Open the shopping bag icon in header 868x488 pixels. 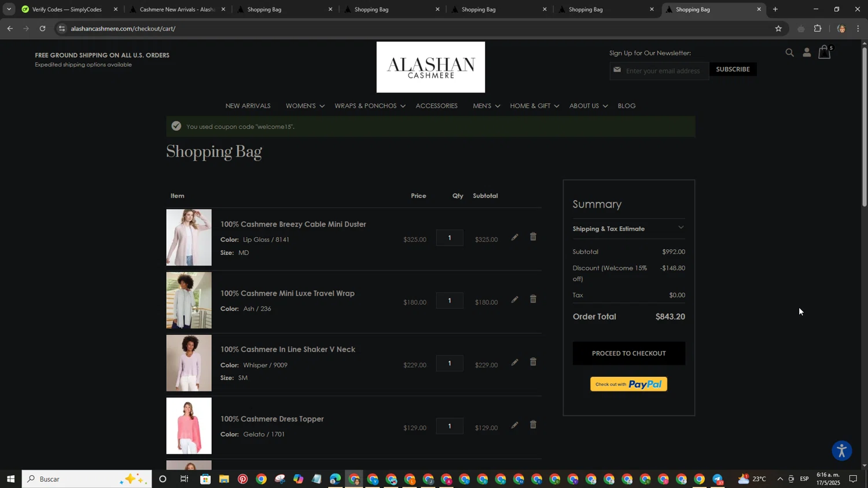tap(825, 53)
